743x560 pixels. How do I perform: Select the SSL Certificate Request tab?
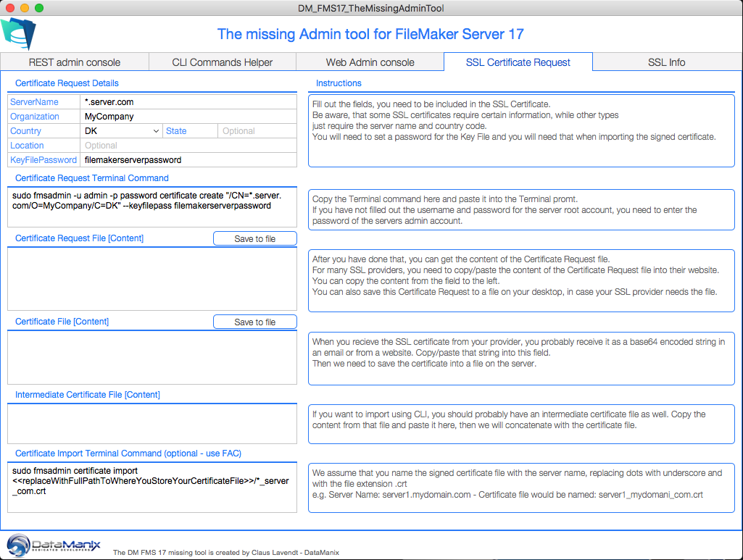(x=518, y=62)
